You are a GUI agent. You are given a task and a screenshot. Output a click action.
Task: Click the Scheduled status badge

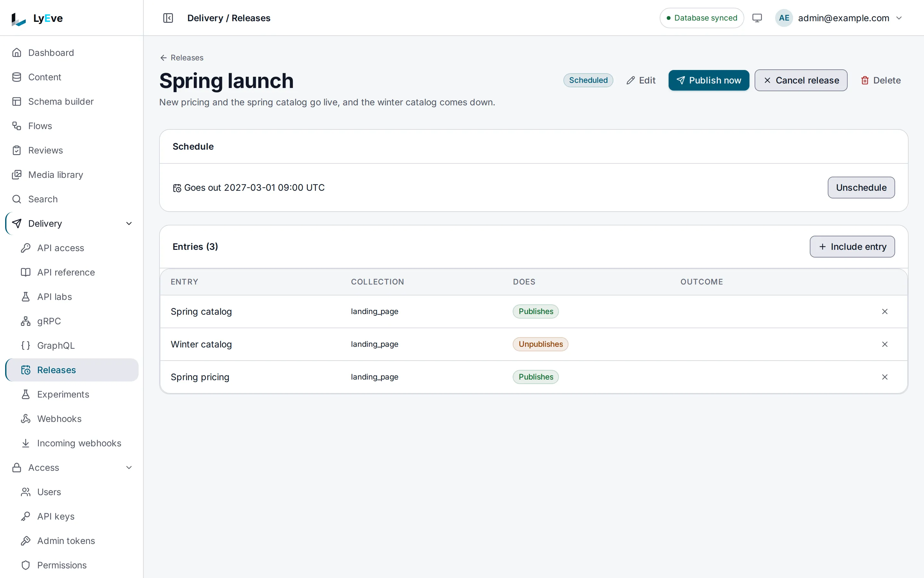(588, 80)
